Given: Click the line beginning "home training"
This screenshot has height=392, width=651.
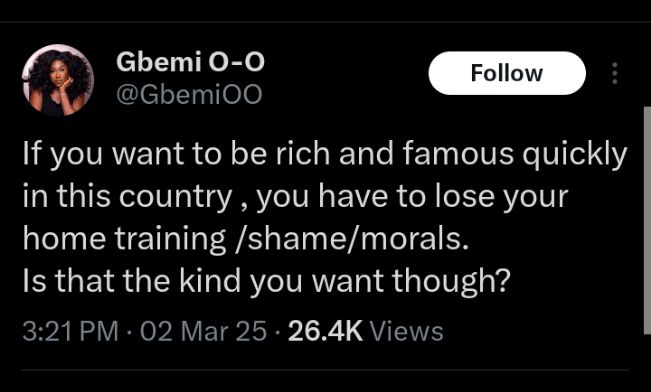Looking at the screenshot, I should coord(246,240).
